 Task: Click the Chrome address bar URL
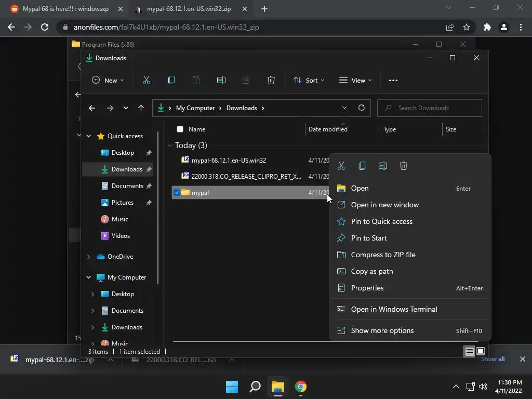166,27
